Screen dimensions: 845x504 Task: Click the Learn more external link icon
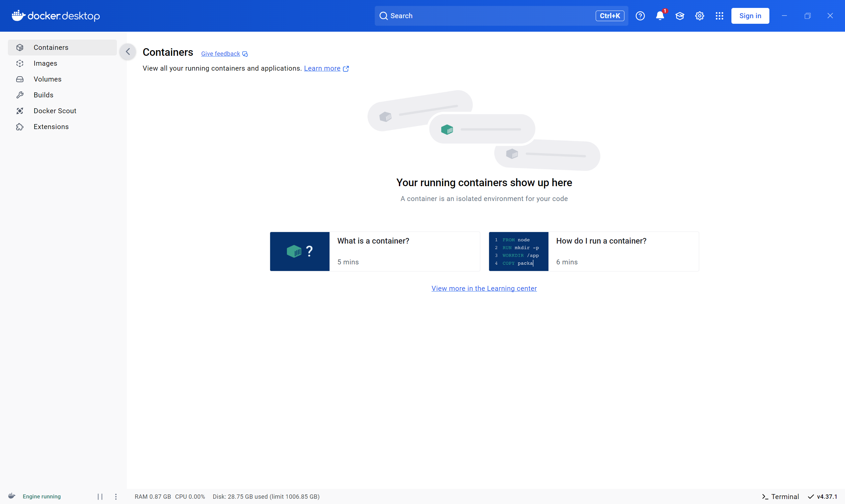(x=346, y=69)
